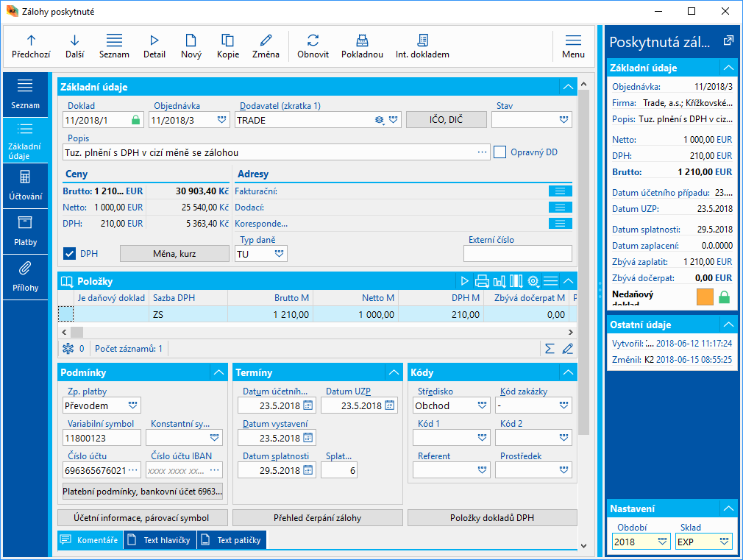Collapse the Termíny section
Screen dimensions: 743x560
coord(394,373)
